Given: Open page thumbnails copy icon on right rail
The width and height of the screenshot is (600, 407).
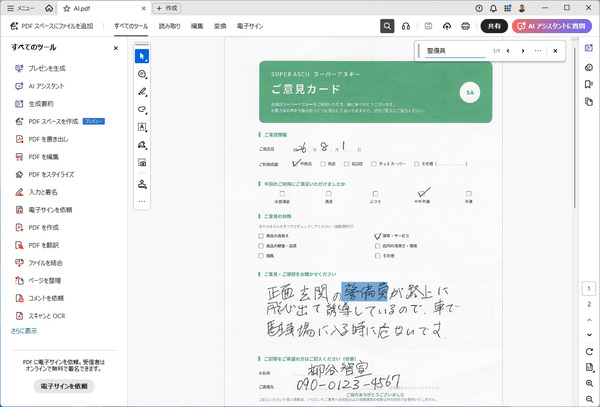Looking at the screenshot, I should [589, 102].
